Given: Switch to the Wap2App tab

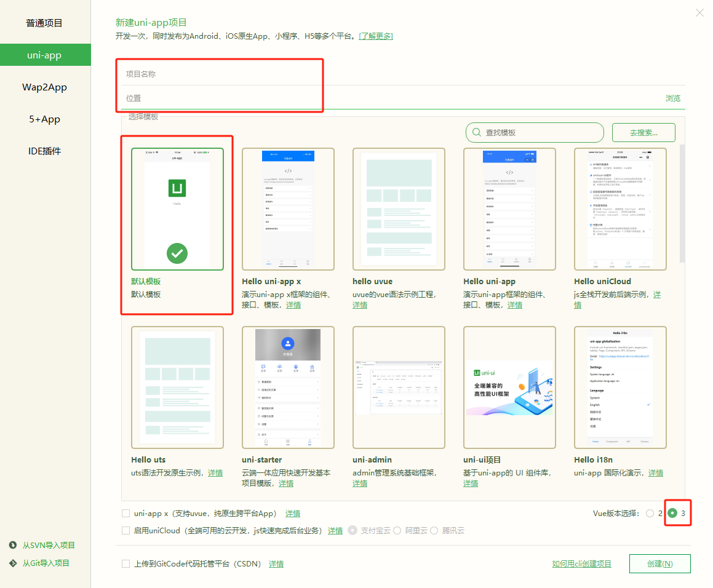Looking at the screenshot, I should point(44,87).
